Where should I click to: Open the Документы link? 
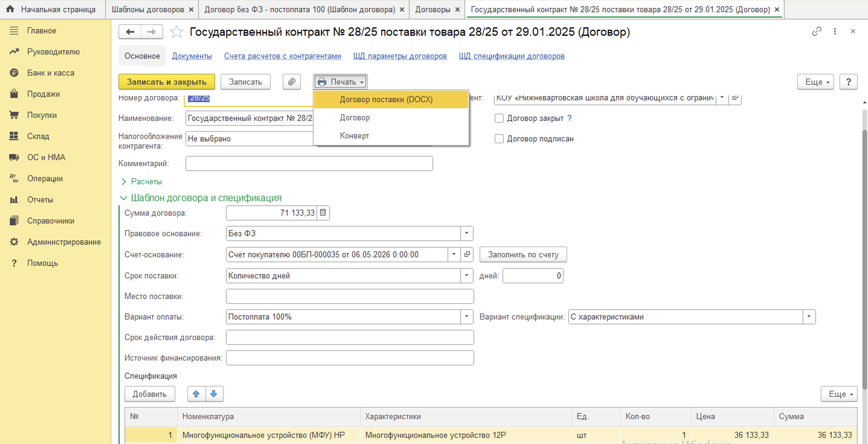(192, 56)
